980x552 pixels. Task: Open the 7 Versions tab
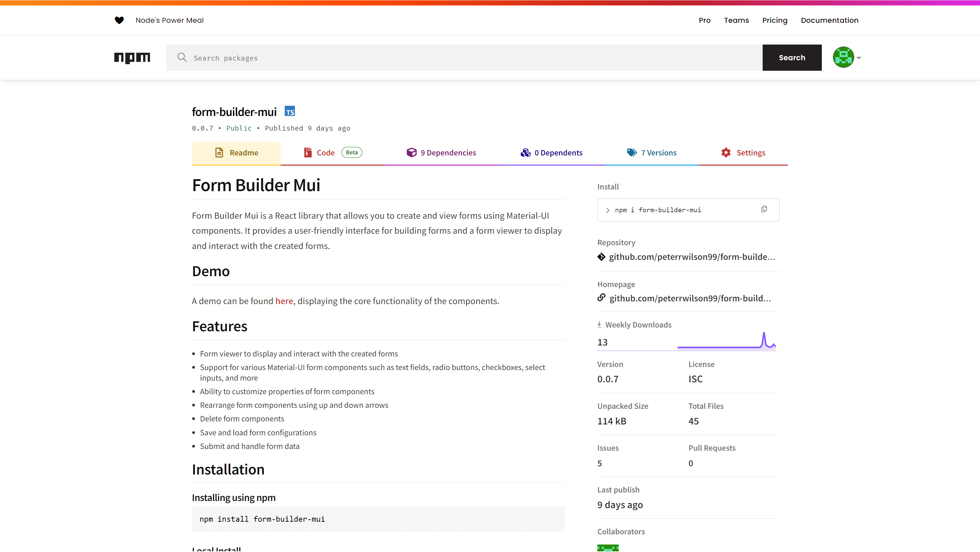659,152
